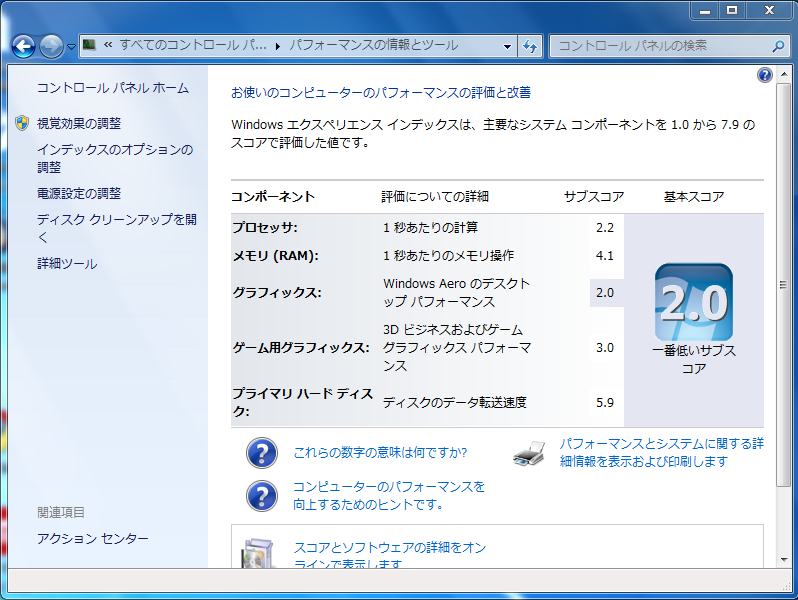Click the パフォーマンスの情報とツール breadcrumb
The image size is (798, 600).
(374, 45)
